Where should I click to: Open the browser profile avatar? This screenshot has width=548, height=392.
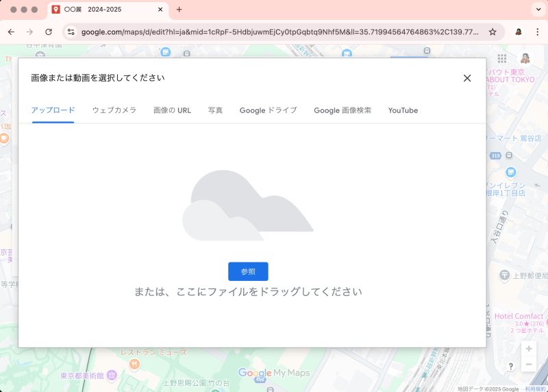(x=519, y=32)
